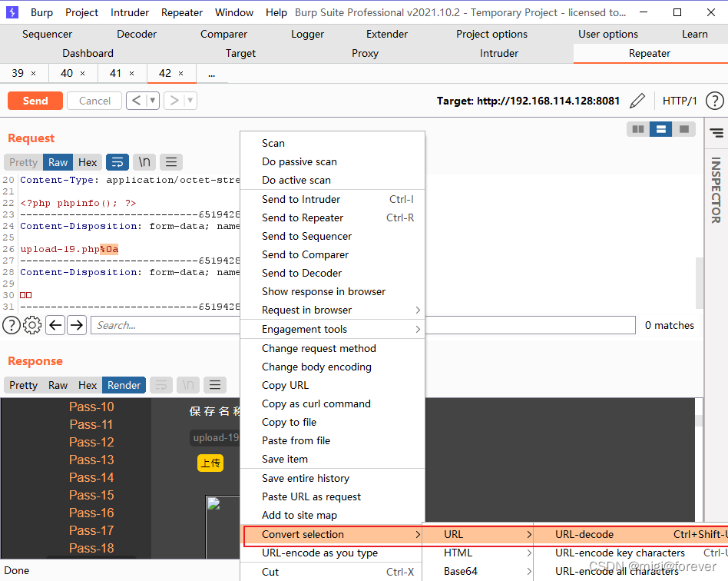Click yellow 上传 upload button
The height and width of the screenshot is (581, 728).
(x=210, y=463)
